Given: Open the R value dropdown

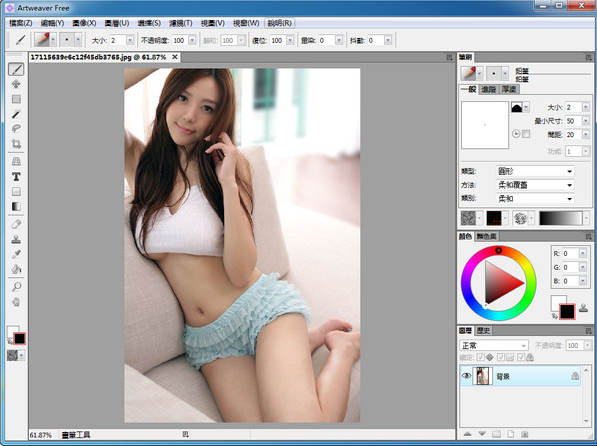Looking at the screenshot, I should tap(583, 253).
